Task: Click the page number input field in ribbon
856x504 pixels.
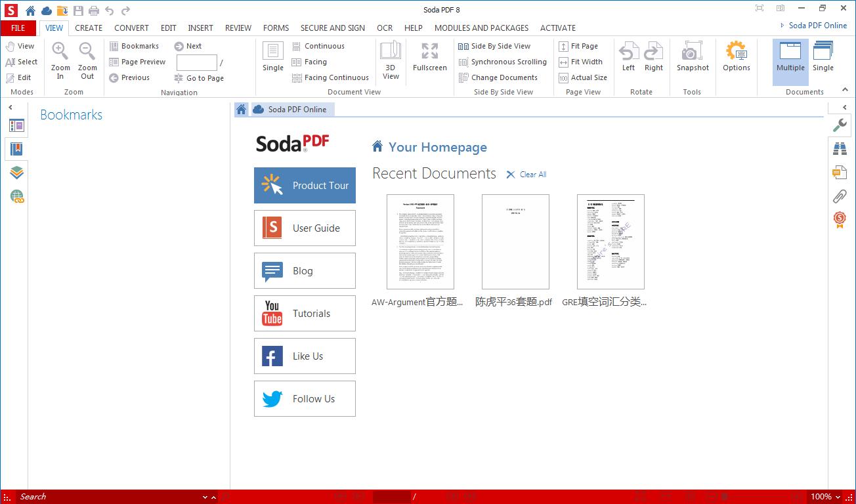Action: tap(197, 62)
